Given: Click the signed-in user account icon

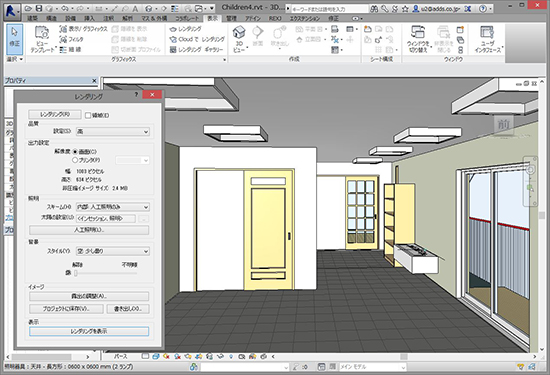Looking at the screenshot, I should [416, 8].
